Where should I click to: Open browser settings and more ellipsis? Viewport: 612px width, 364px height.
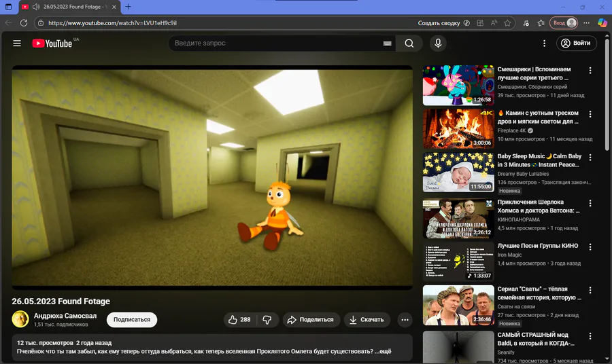point(586,23)
